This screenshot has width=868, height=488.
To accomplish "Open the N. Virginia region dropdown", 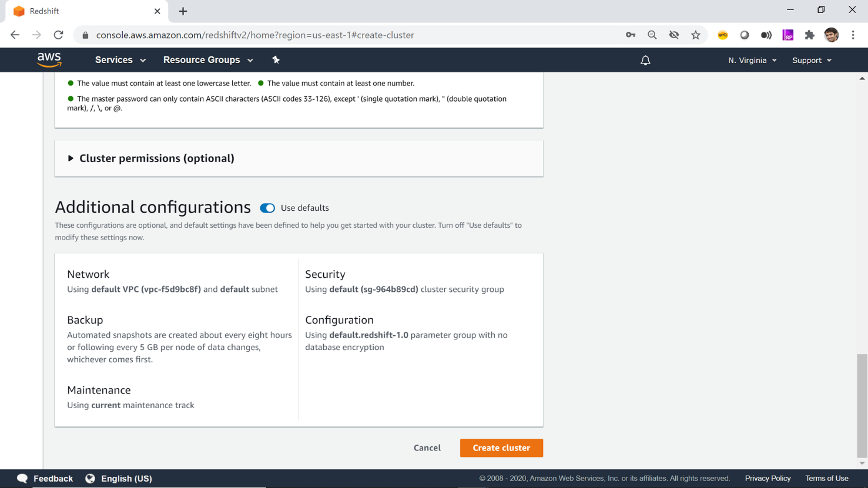I will click(752, 60).
